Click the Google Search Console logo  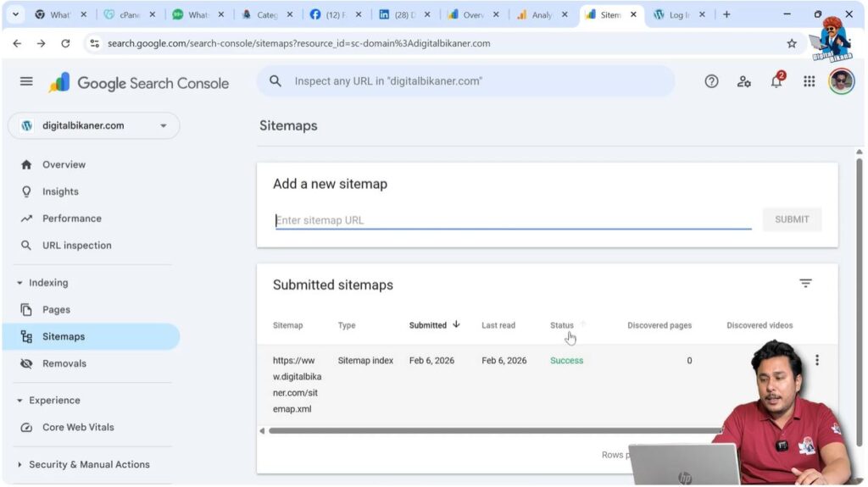tap(138, 83)
